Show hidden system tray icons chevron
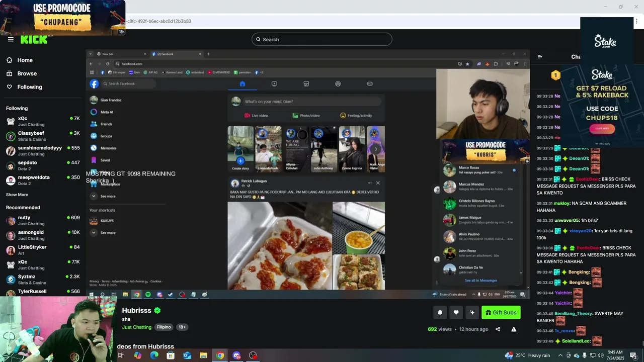 (560, 355)
